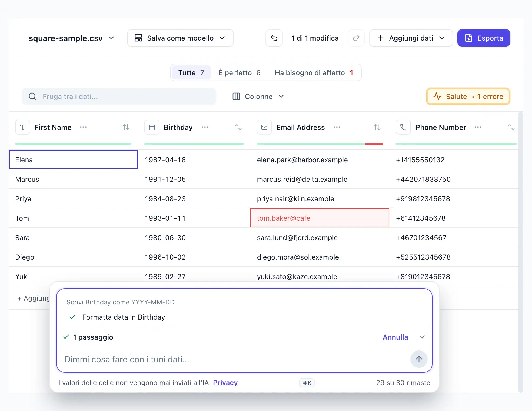
Task: Click the undo arrow icon
Action: (274, 38)
